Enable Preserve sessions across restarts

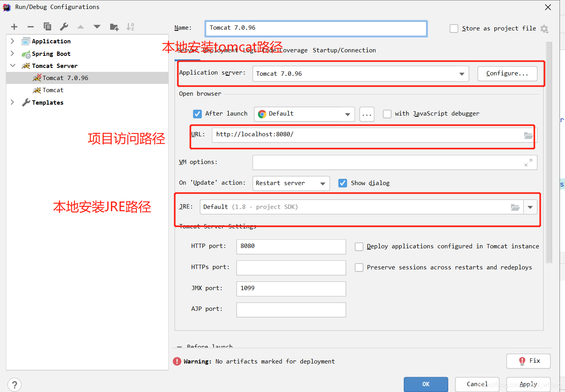[359, 267]
